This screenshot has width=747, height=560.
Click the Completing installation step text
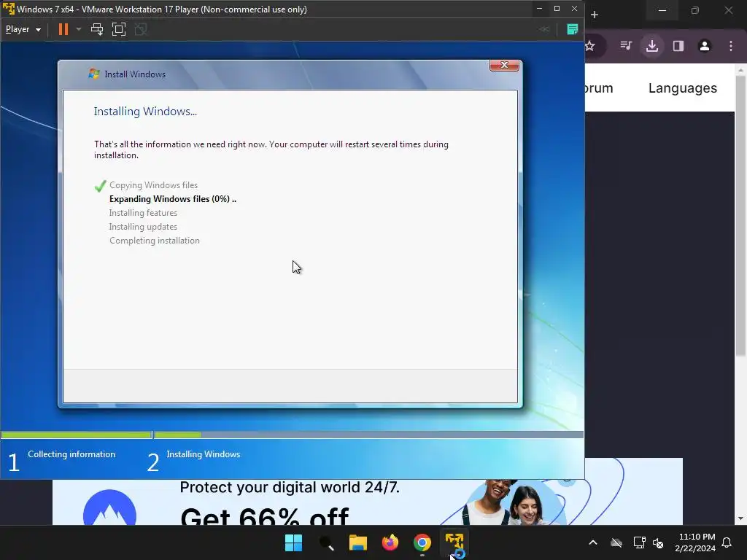[x=155, y=241]
